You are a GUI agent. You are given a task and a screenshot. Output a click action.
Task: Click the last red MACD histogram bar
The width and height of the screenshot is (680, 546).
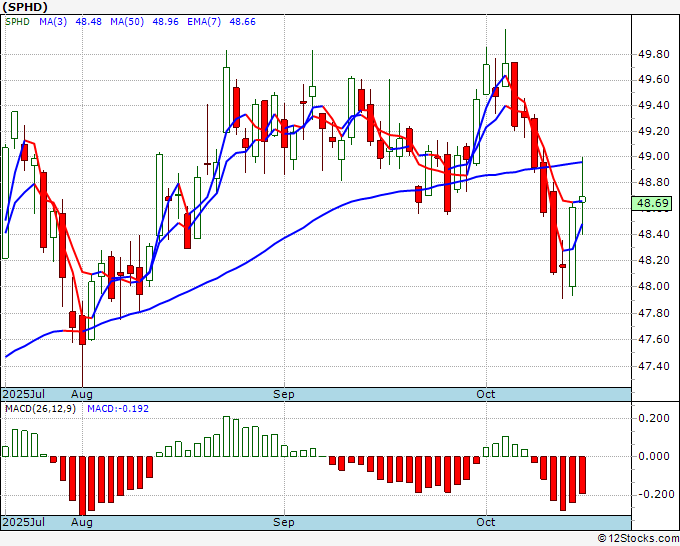pyautogui.click(x=582, y=475)
